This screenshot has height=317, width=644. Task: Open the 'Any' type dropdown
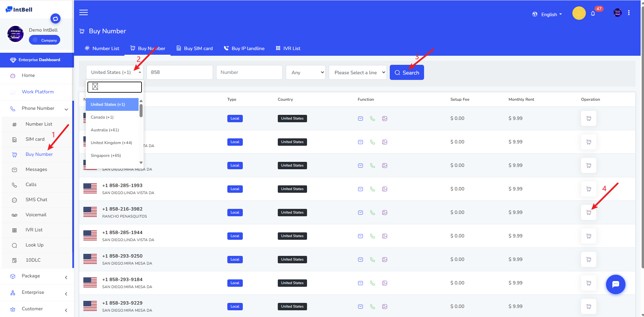[x=305, y=73]
